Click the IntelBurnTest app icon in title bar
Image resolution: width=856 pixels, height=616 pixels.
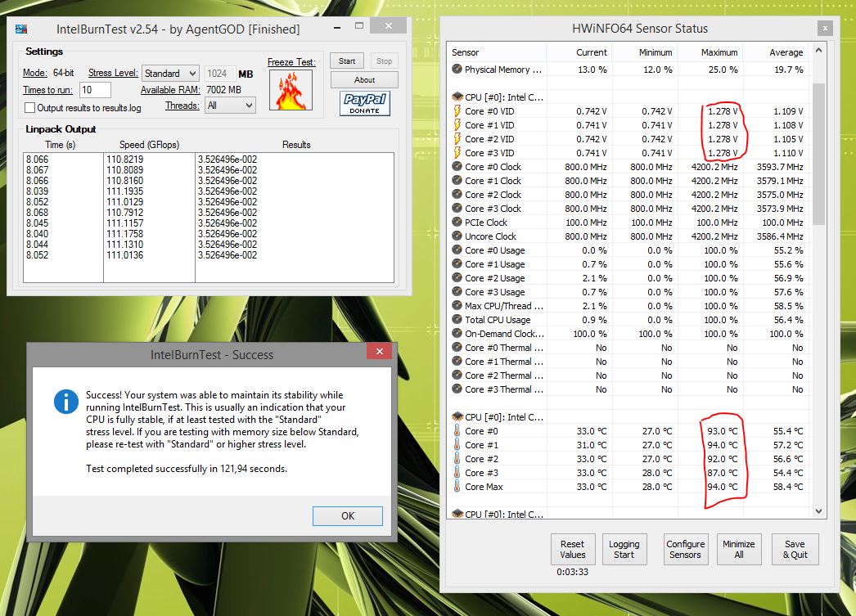[21, 29]
